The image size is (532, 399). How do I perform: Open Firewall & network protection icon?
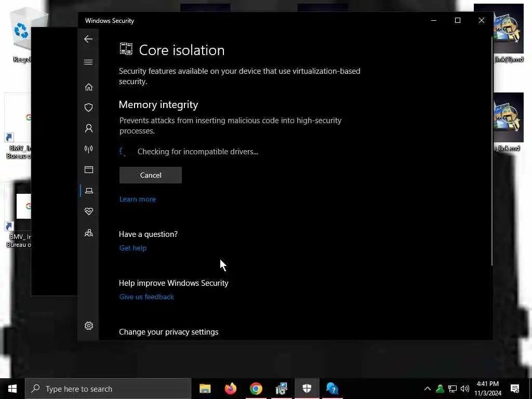88,149
